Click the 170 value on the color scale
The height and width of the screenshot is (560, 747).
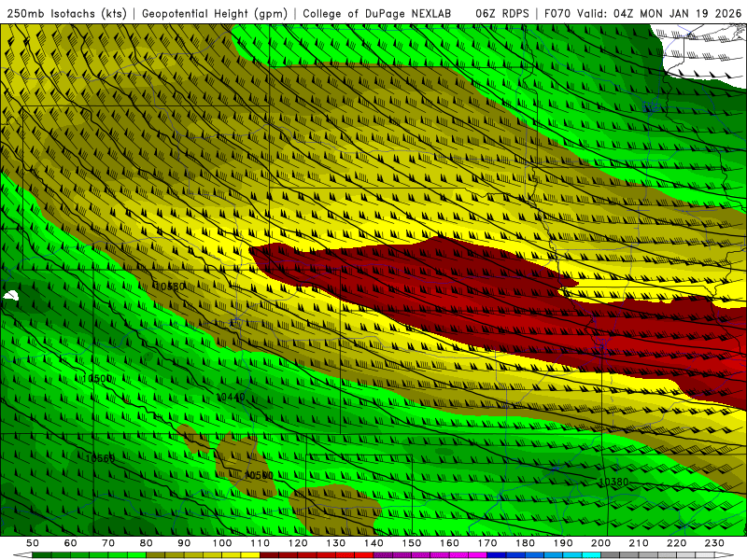(x=486, y=543)
